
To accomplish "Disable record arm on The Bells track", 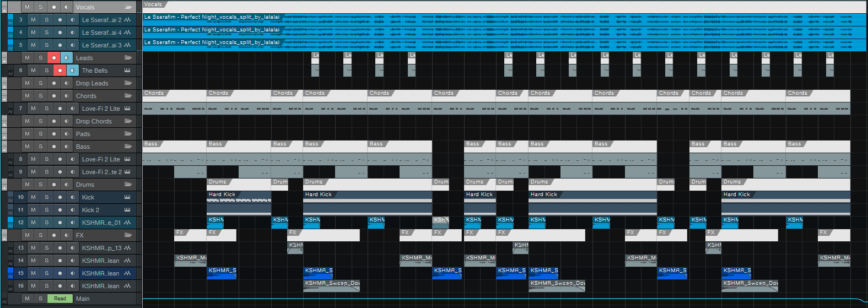I will (x=60, y=71).
